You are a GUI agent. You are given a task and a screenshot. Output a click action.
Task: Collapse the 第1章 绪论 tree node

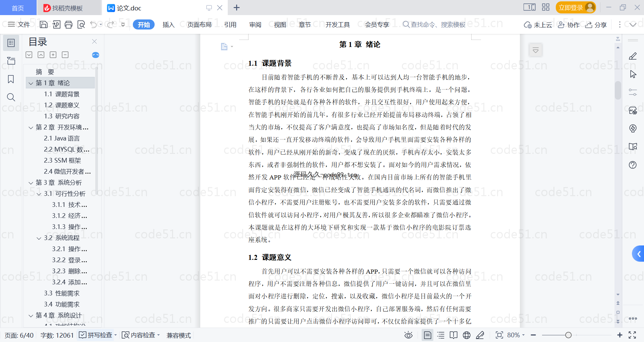tap(31, 83)
